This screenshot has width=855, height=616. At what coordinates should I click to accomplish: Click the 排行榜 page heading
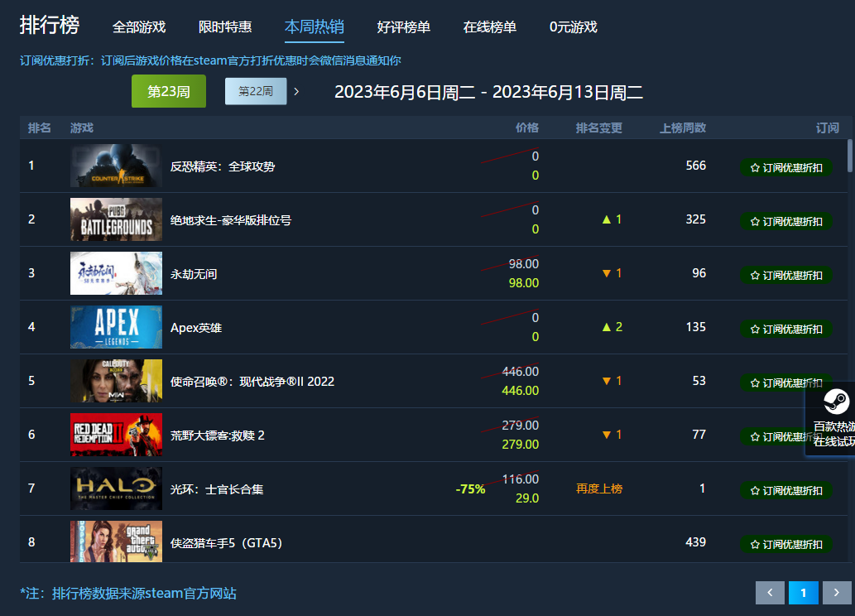50,25
